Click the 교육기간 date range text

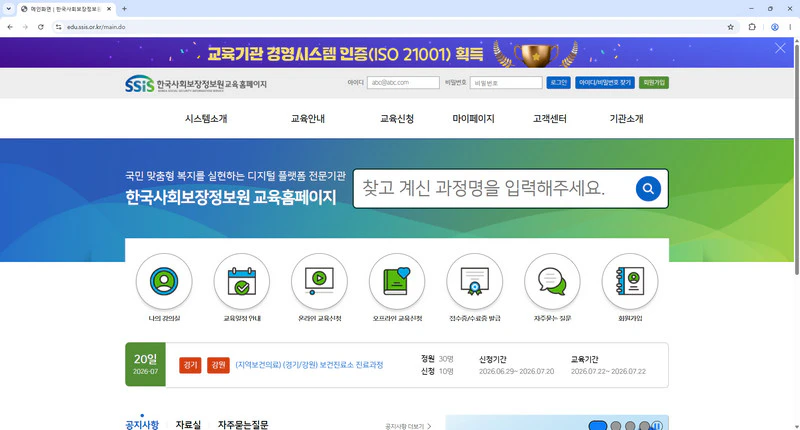pos(608,371)
